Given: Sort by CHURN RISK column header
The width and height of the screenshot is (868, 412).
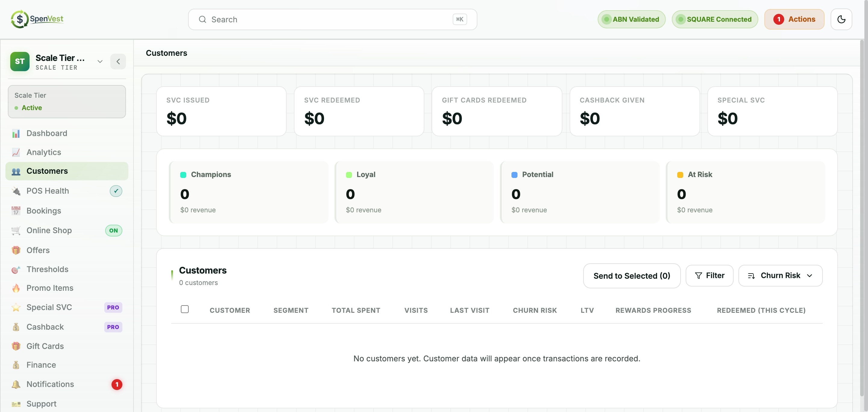Looking at the screenshot, I should (535, 311).
